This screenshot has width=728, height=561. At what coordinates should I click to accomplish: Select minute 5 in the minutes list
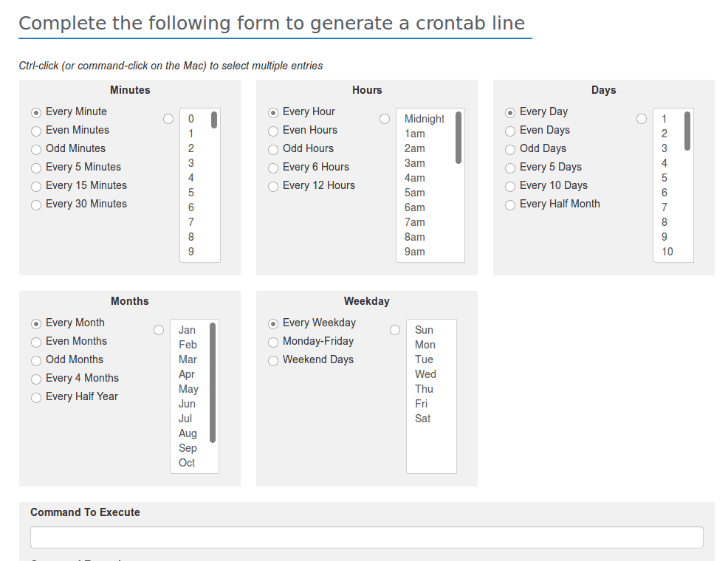[x=190, y=192]
